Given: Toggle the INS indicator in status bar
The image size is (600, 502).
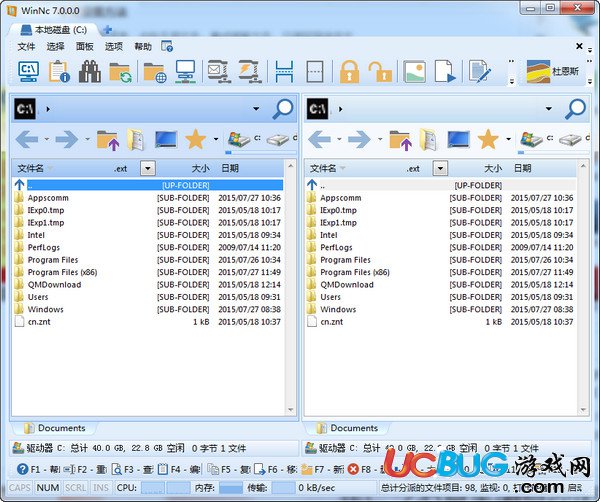Looking at the screenshot, I should point(101,487).
